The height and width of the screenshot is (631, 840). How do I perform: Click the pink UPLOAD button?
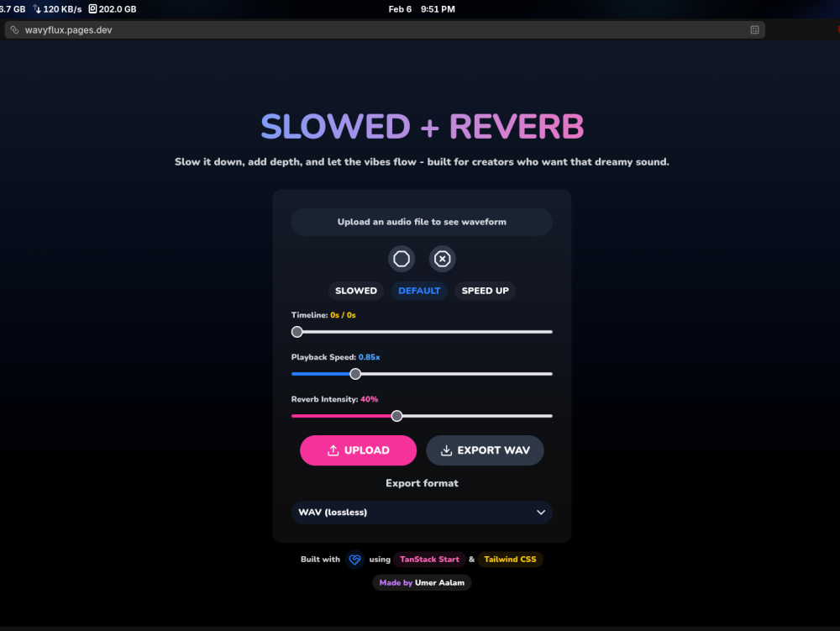click(x=358, y=450)
